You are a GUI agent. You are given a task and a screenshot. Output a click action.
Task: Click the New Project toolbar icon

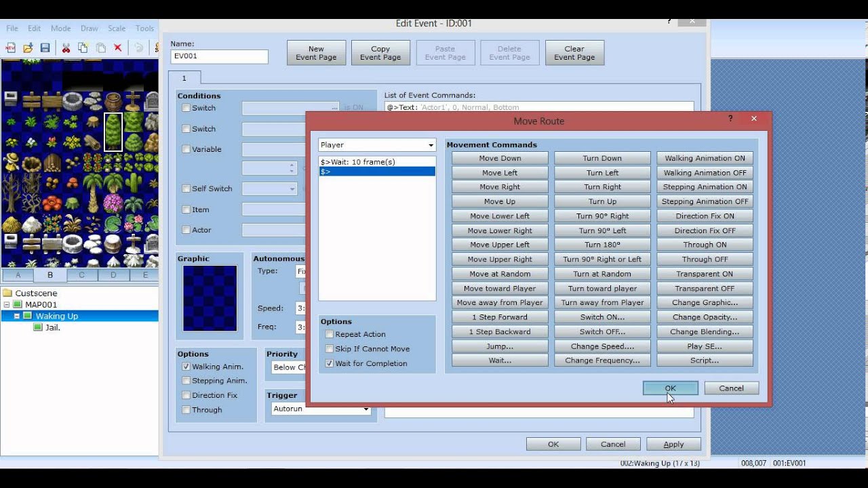pyautogui.click(x=10, y=48)
